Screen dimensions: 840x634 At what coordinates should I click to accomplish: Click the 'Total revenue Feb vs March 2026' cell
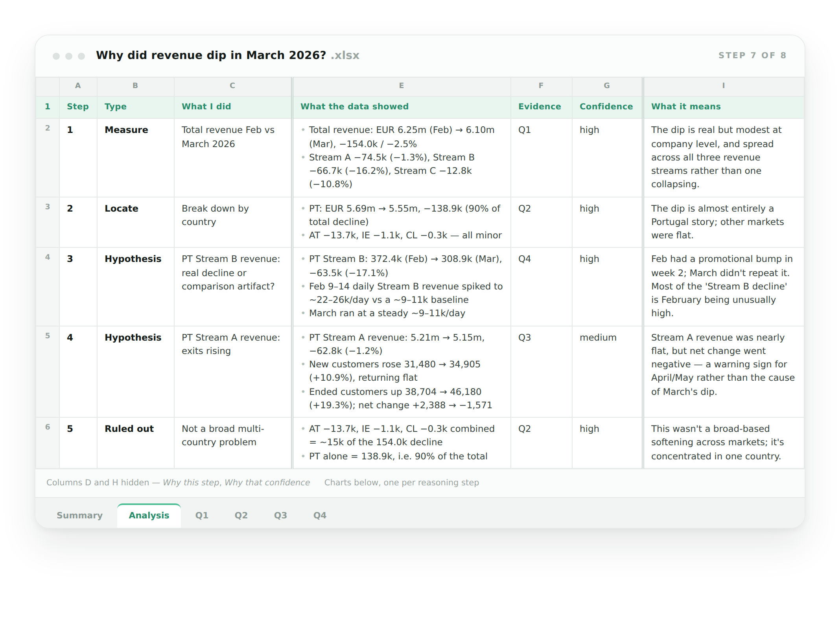pyautogui.click(x=233, y=158)
